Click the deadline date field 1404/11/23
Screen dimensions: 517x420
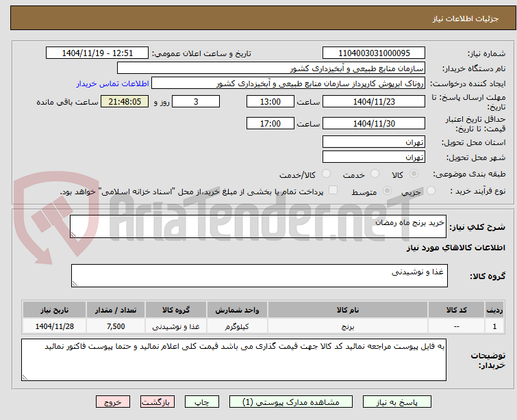374,101
